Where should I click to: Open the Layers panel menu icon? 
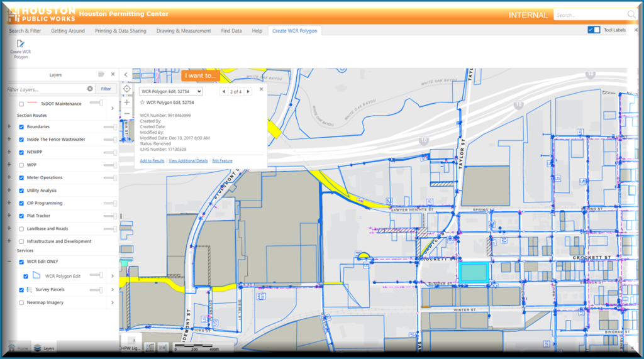pyautogui.click(x=101, y=74)
